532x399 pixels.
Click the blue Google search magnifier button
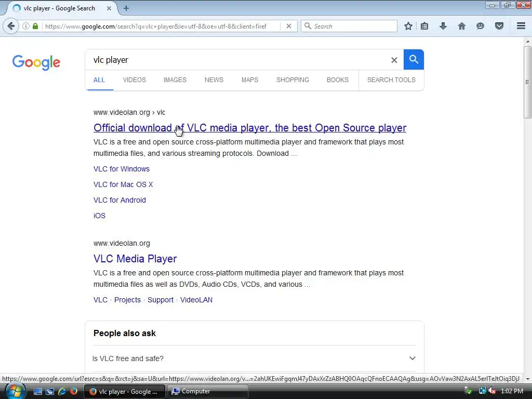click(414, 60)
